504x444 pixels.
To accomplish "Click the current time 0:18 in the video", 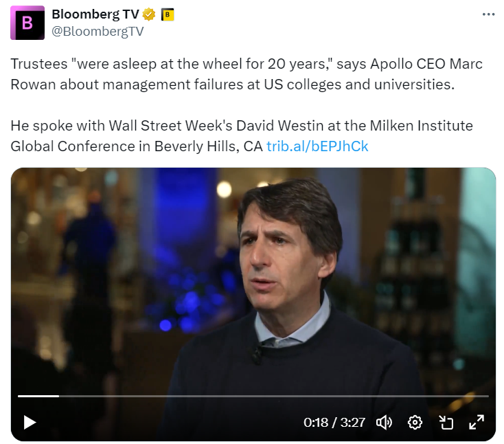I will (x=316, y=422).
